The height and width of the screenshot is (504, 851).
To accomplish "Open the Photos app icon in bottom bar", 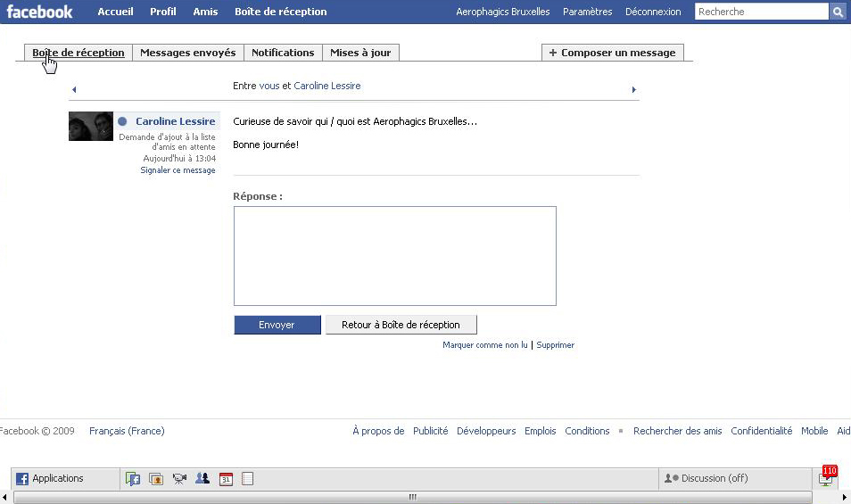I will coord(156,479).
